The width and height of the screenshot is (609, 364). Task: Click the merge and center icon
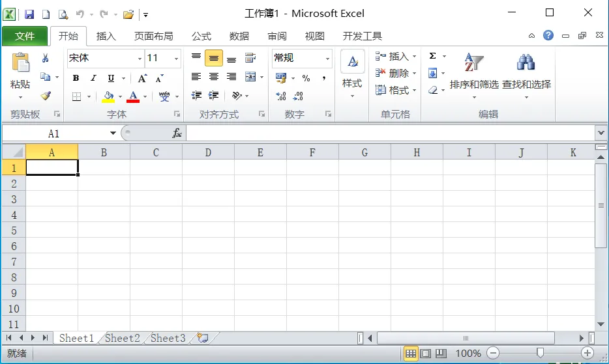click(250, 76)
